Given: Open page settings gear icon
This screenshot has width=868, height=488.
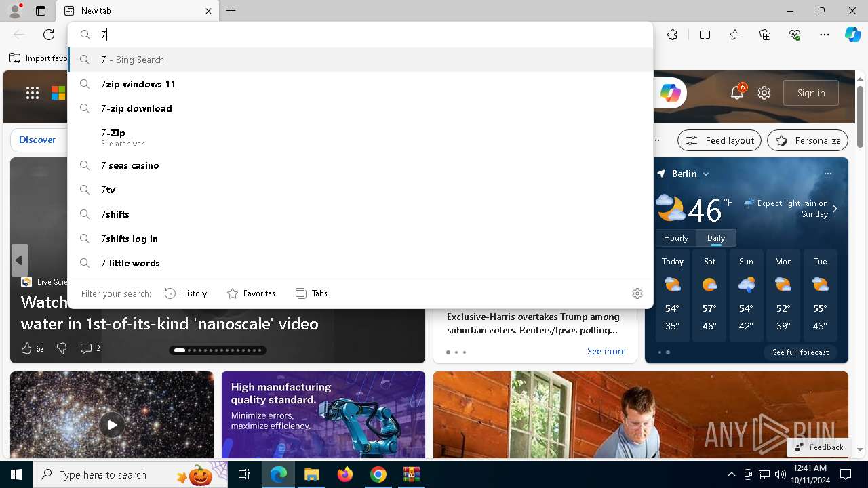Looking at the screenshot, I should 764,93.
